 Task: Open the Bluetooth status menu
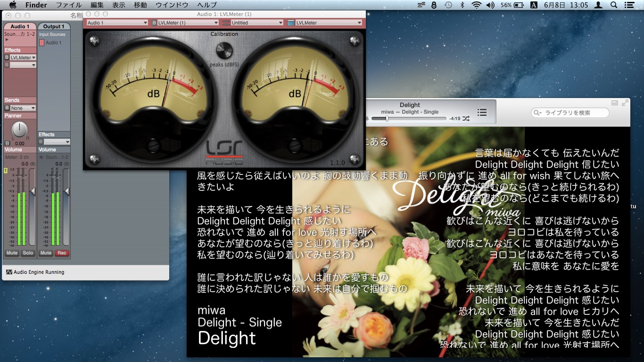point(462,5)
